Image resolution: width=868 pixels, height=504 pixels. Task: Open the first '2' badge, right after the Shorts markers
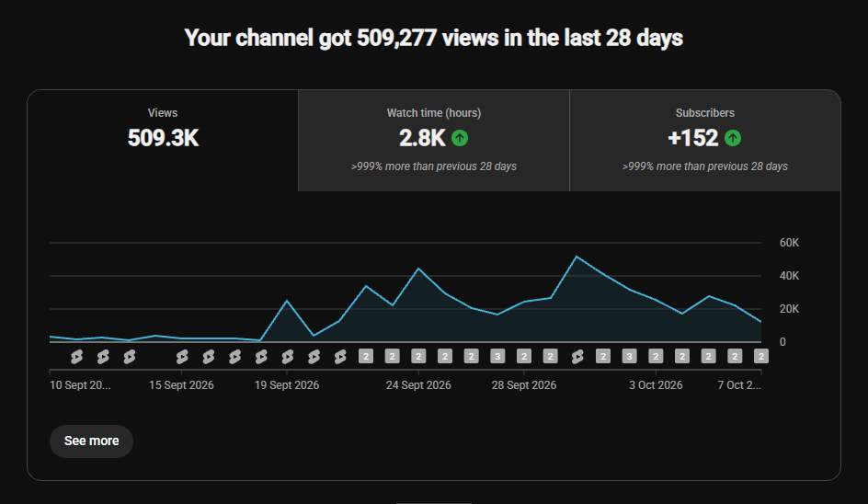pos(366,356)
